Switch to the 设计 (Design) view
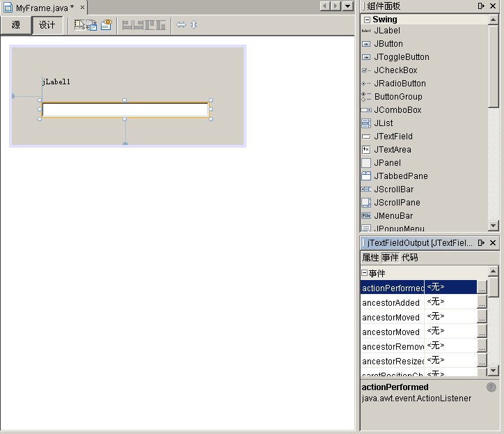 click(47, 25)
